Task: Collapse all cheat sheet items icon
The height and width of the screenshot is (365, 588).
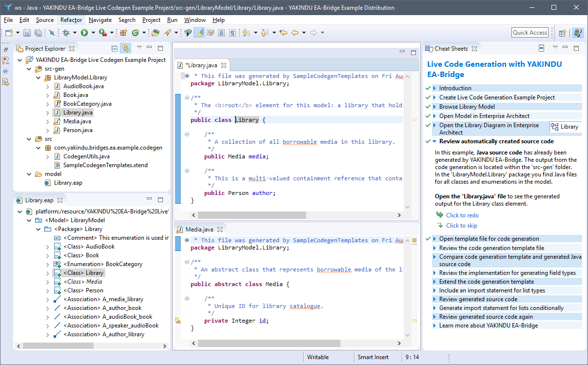Action: [541, 48]
